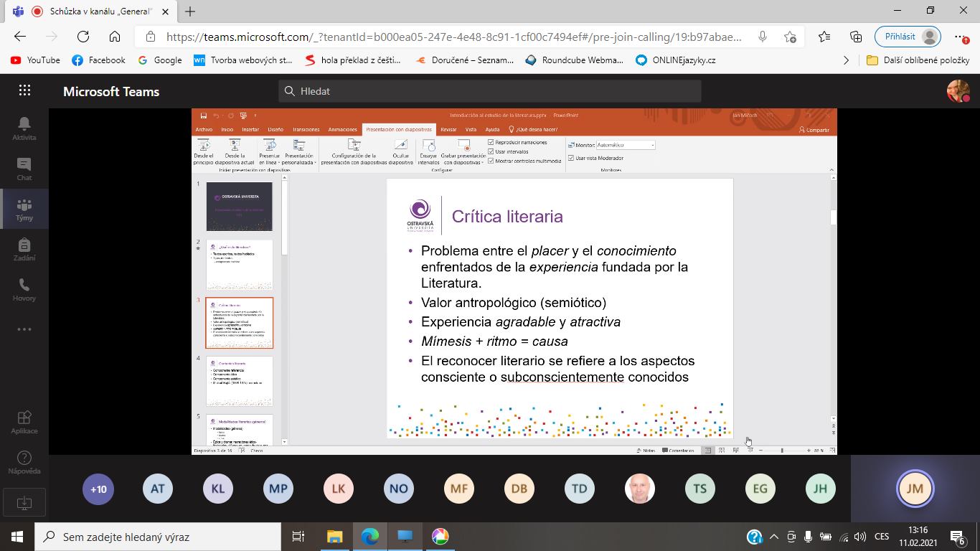Open the Aplikace store icon
Image resolution: width=980 pixels, height=551 pixels.
[x=24, y=422]
